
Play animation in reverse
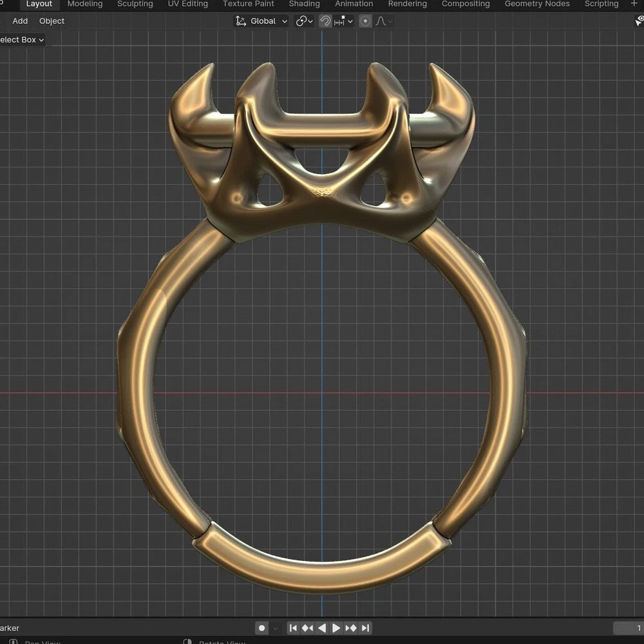(322, 628)
